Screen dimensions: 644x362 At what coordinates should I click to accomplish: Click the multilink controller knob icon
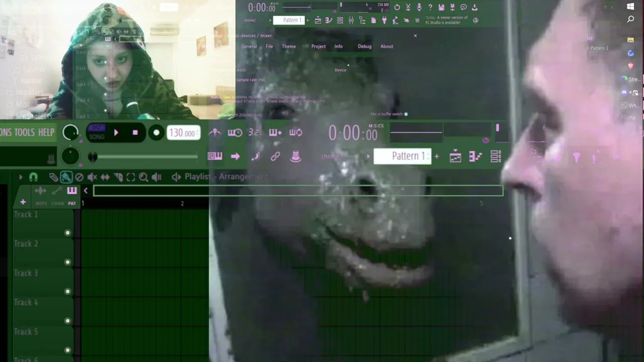tap(296, 156)
